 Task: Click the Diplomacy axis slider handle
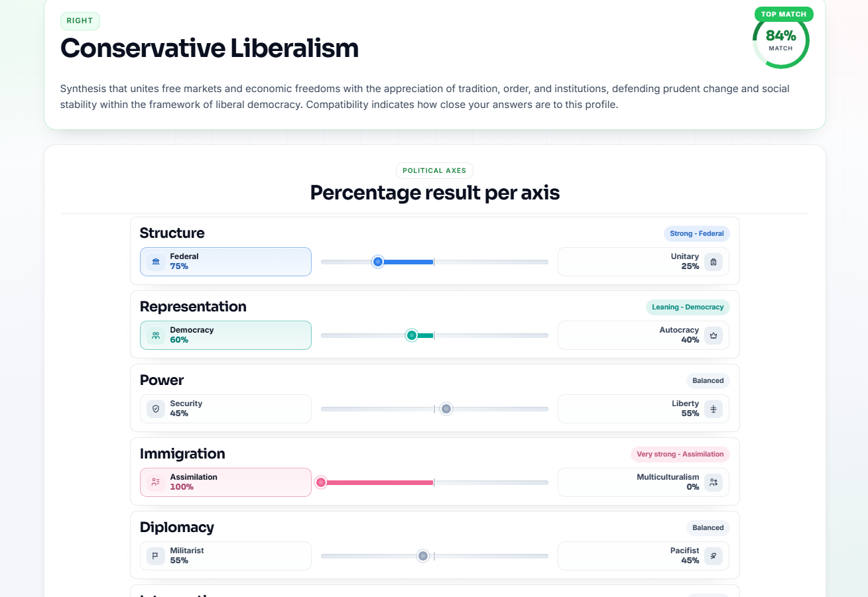pyautogui.click(x=423, y=556)
